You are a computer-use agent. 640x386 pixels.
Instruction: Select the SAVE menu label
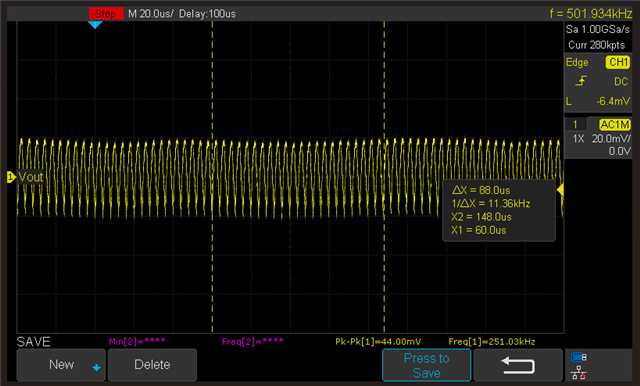[x=33, y=342]
